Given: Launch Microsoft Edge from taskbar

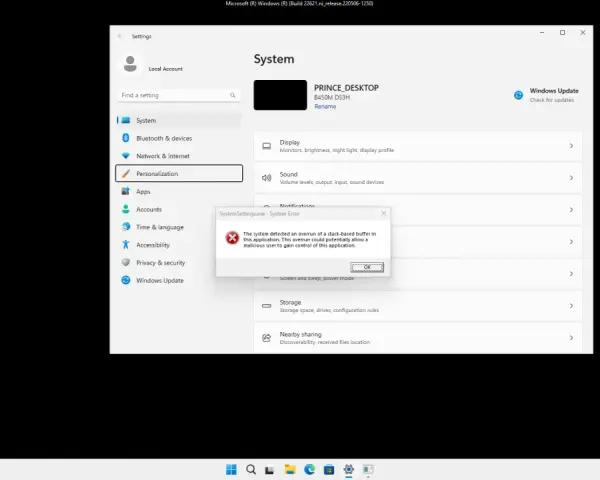Looking at the screenshot, I should [310, 469].
